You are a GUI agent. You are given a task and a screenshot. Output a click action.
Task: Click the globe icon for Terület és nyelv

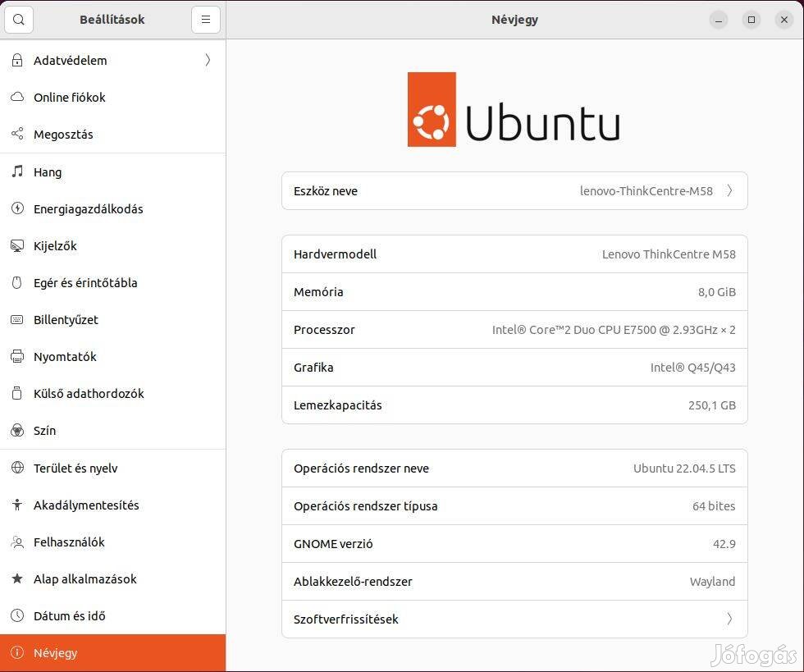pyautogui.click(x=17, y=469)
